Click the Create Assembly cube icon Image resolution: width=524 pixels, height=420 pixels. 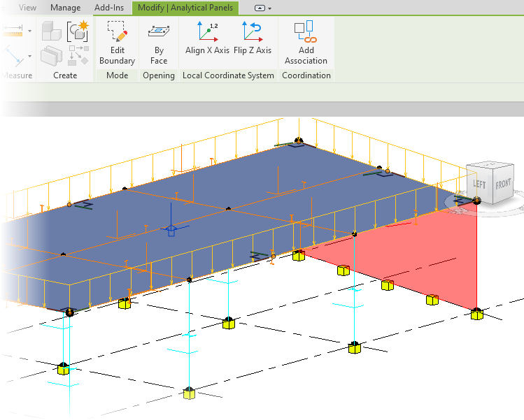pos(52,31)
